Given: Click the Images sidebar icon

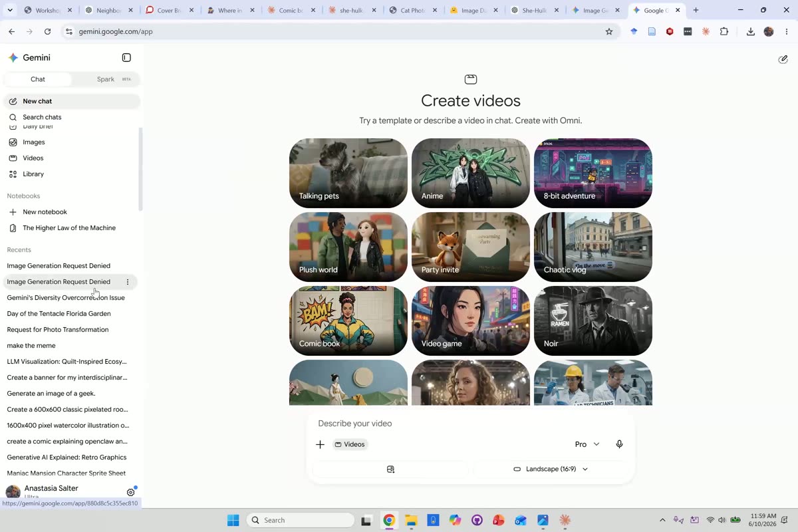Looking at the screenshot, I should point(13,142).
